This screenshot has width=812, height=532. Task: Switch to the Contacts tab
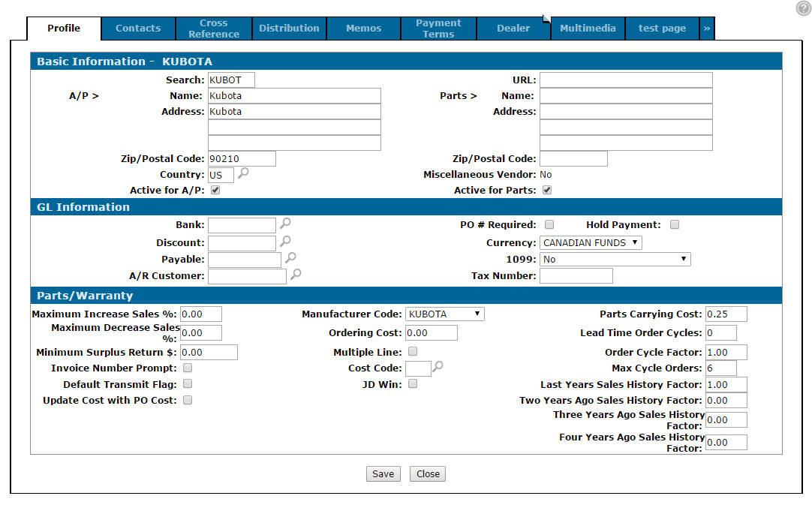coord(138,29)
